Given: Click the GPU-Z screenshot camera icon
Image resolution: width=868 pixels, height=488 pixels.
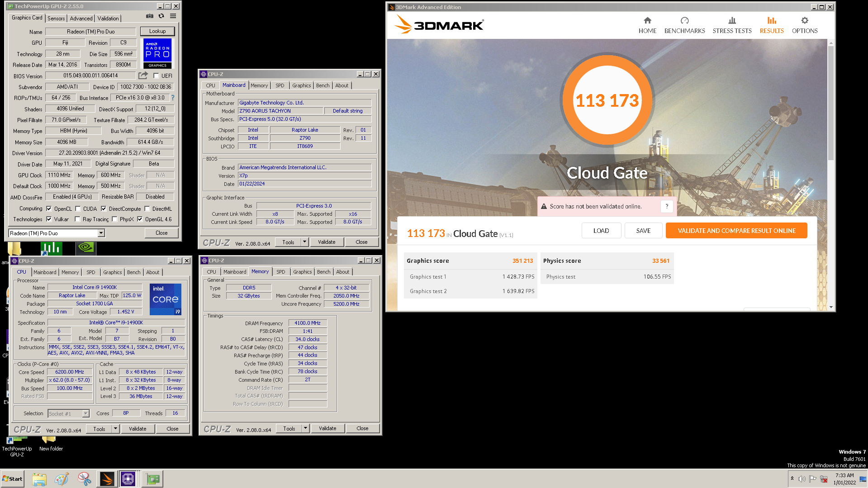Looking at the screenshot, I should coord(150,16).
